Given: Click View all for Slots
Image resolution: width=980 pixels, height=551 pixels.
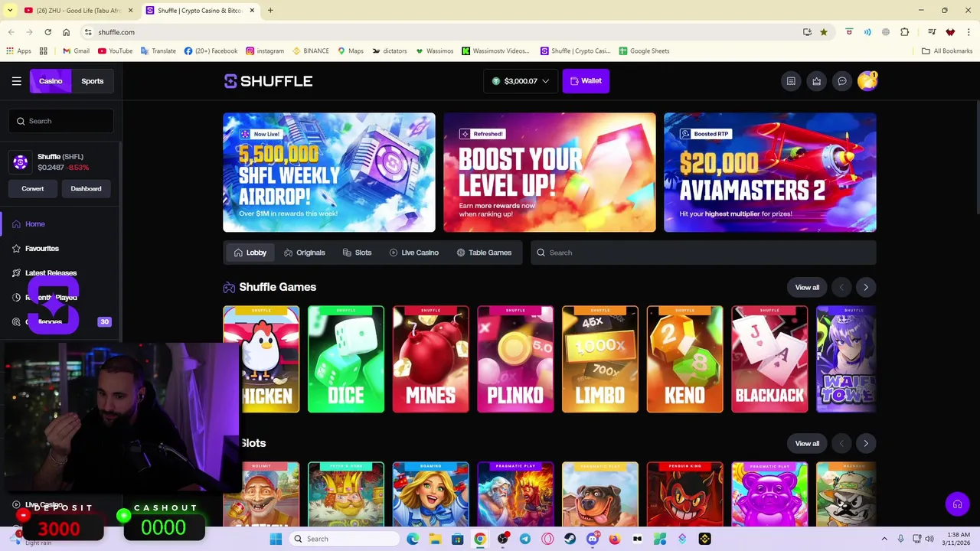Looking at the screenshot, I should point(807,444).
